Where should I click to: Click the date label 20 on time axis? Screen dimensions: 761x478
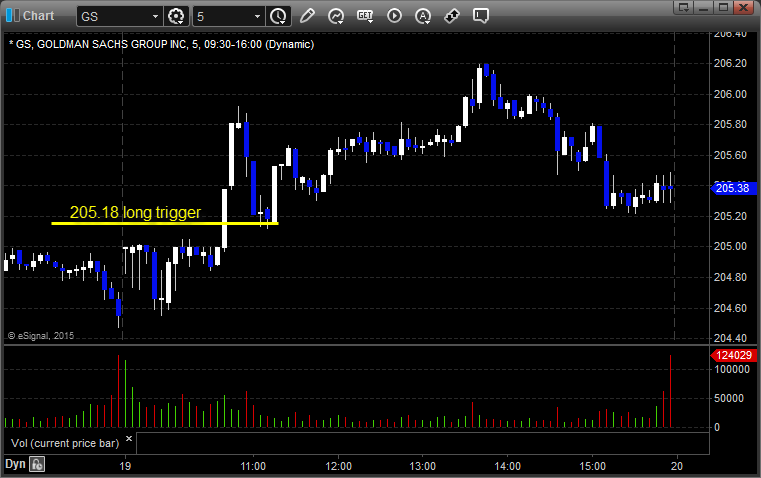pyautogui.click(x=677, y=466)
